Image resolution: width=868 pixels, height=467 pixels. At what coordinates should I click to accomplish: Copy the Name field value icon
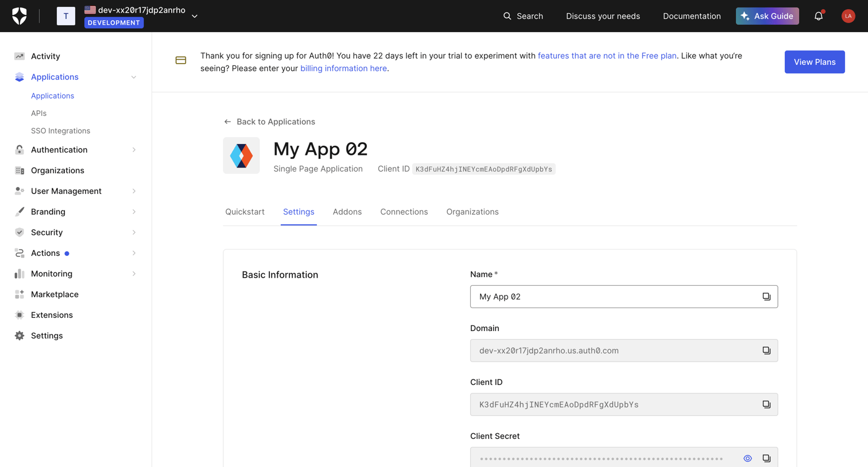pyautogui.click(x=766, y=297)
